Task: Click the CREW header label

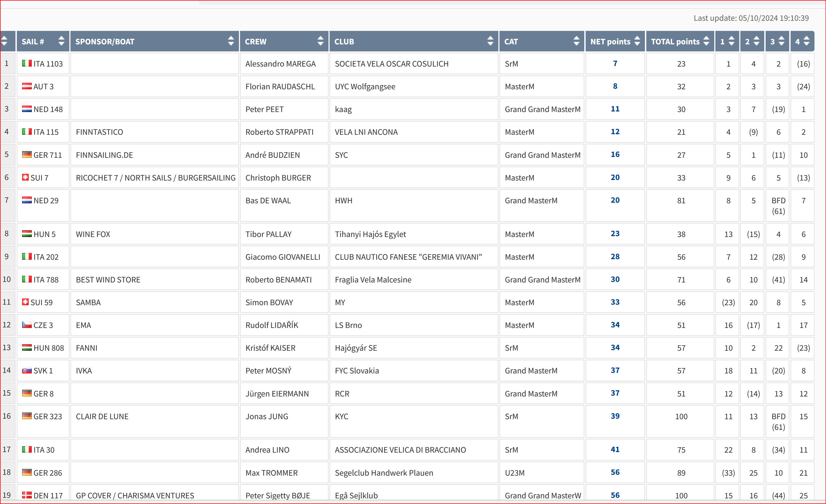Action: click(255, 42)
